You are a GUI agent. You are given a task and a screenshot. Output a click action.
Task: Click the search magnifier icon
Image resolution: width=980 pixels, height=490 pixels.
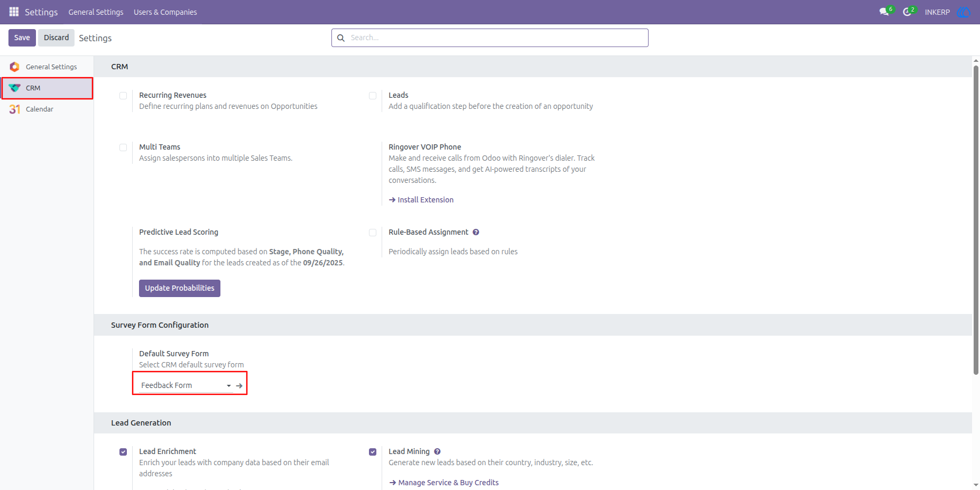[341, 38]
